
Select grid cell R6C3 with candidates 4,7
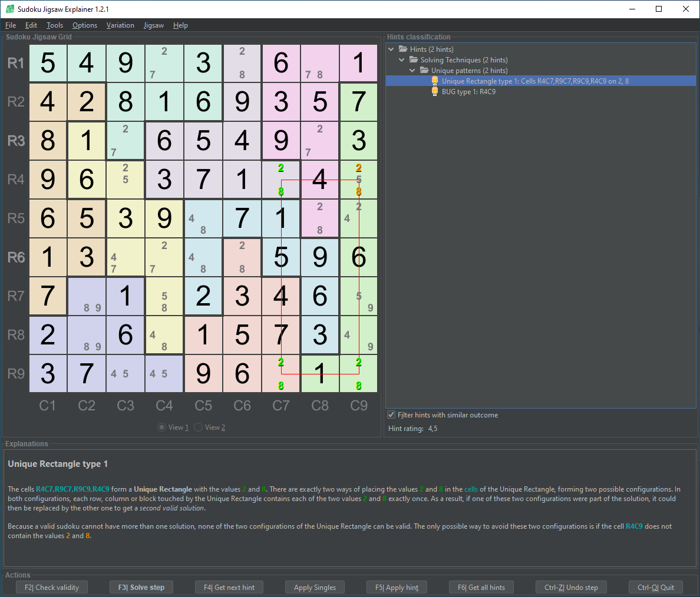[126, 257]
